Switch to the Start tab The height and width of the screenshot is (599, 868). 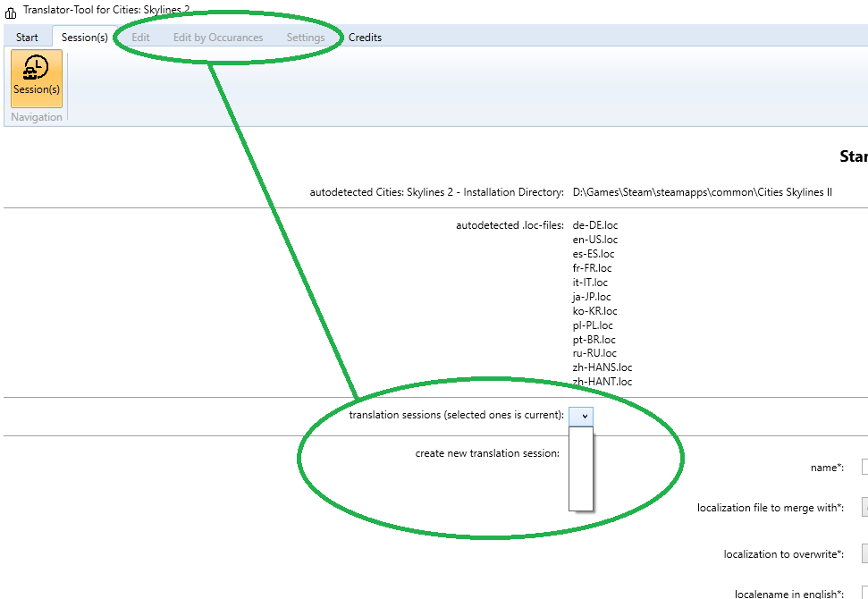click(26, 37)
